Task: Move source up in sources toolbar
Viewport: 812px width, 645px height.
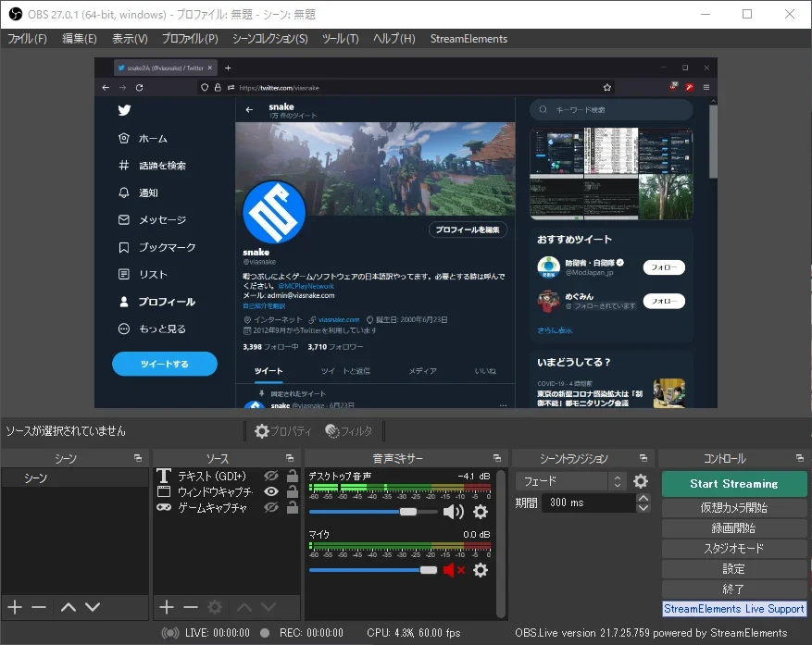Action: [244, 607]
